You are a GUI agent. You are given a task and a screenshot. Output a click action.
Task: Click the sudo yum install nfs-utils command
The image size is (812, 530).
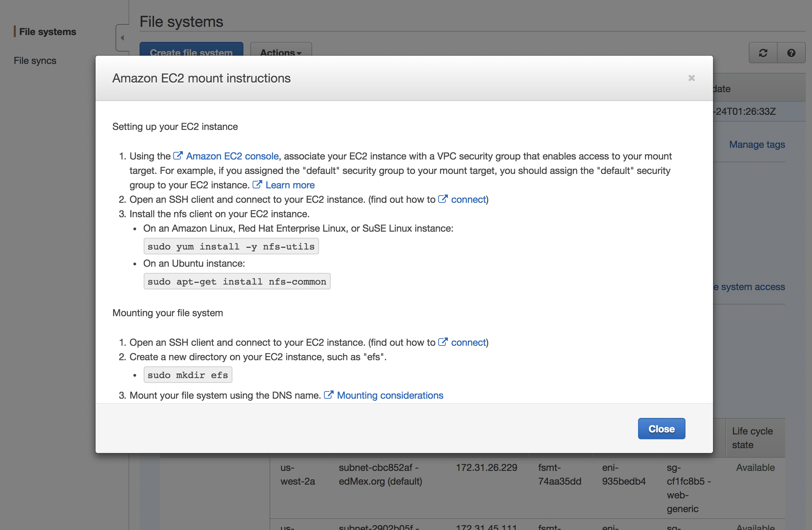click(231, 246)
